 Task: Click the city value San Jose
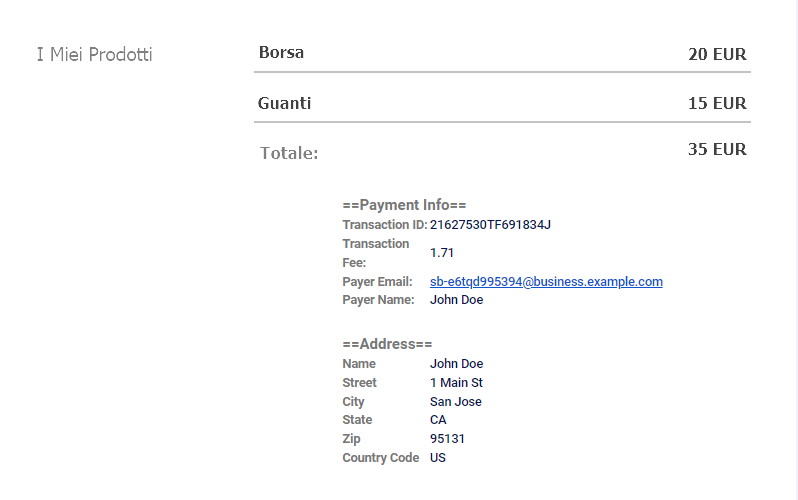click(455, 402)
